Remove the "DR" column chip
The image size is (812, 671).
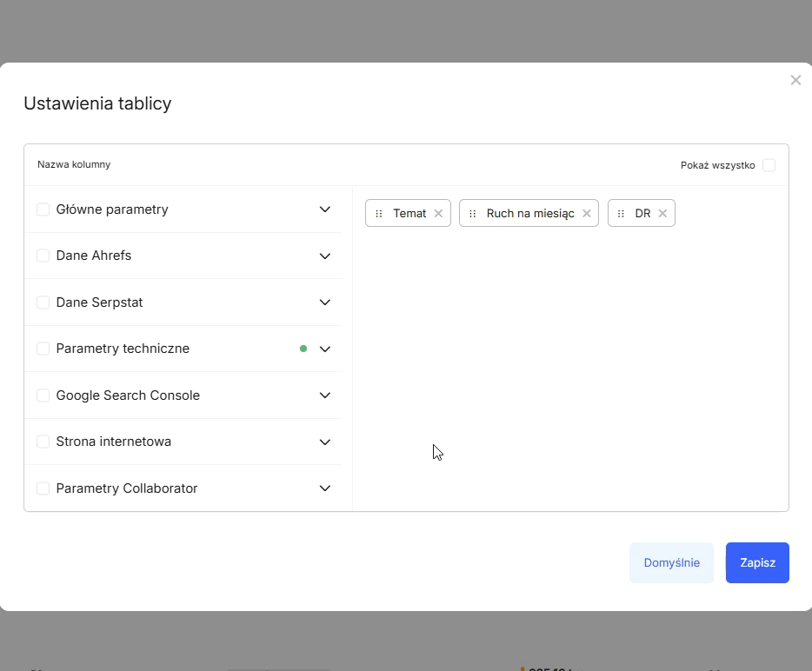[662, 213]
